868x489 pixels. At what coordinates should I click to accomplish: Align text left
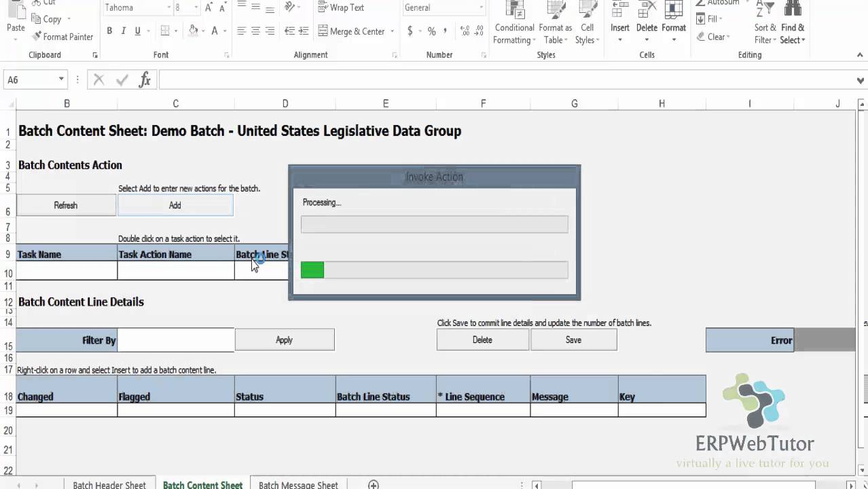click(242, 31)
